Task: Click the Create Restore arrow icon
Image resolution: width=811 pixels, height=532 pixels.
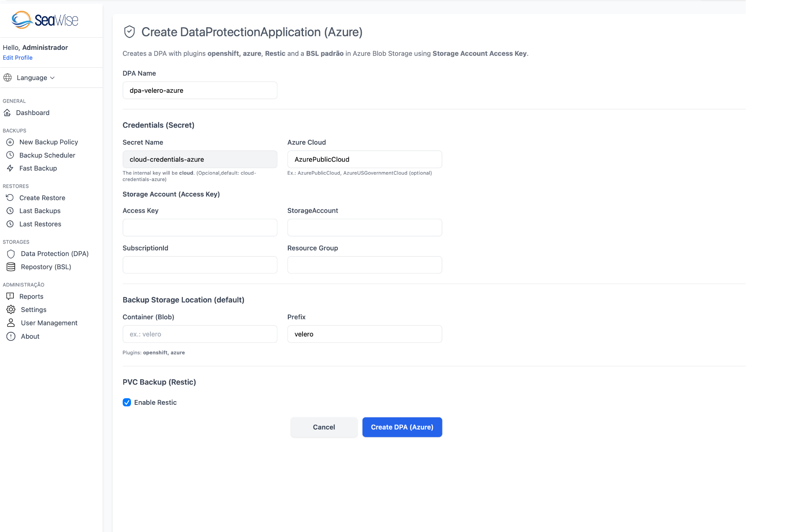Action: [x=10, y=198]
